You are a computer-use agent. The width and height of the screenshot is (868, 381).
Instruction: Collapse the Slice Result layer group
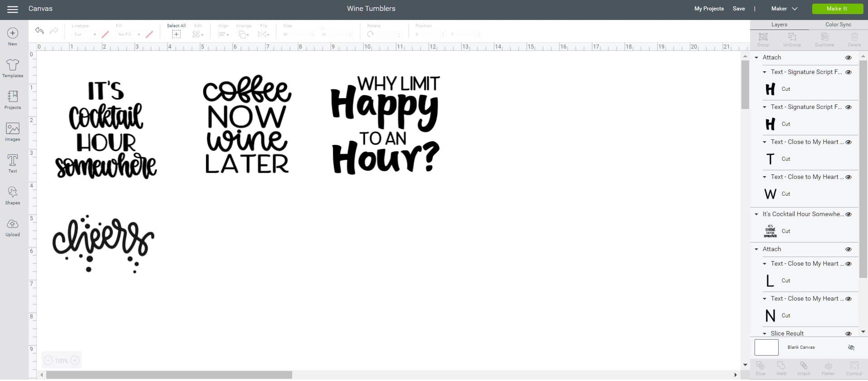[x=765, y=334]
